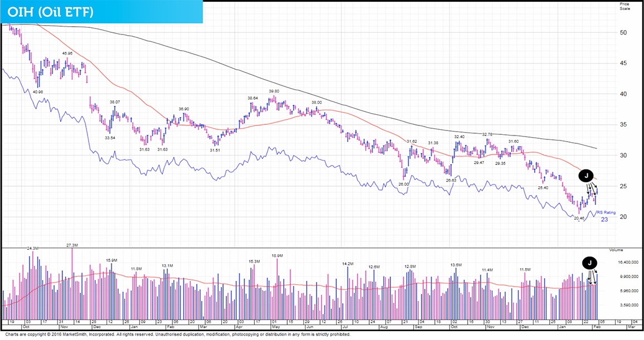Select the 15.3M volume label
The image size is (644, 340).
pos(254,261)
